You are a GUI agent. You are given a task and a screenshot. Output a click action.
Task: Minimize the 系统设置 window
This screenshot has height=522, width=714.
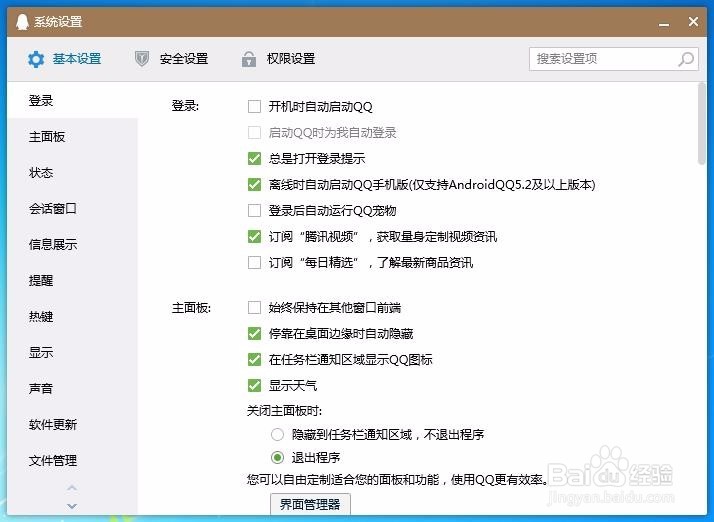point(664,23)
